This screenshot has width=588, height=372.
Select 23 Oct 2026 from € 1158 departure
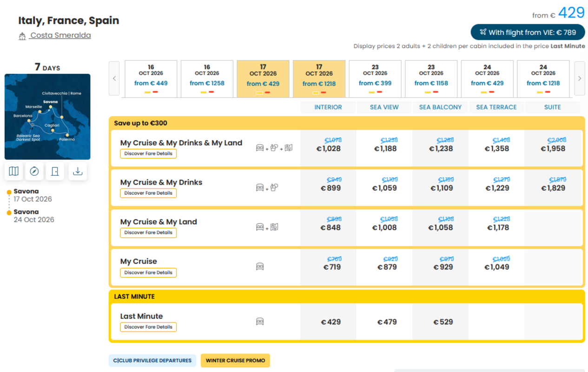click(x=431, y=79)
